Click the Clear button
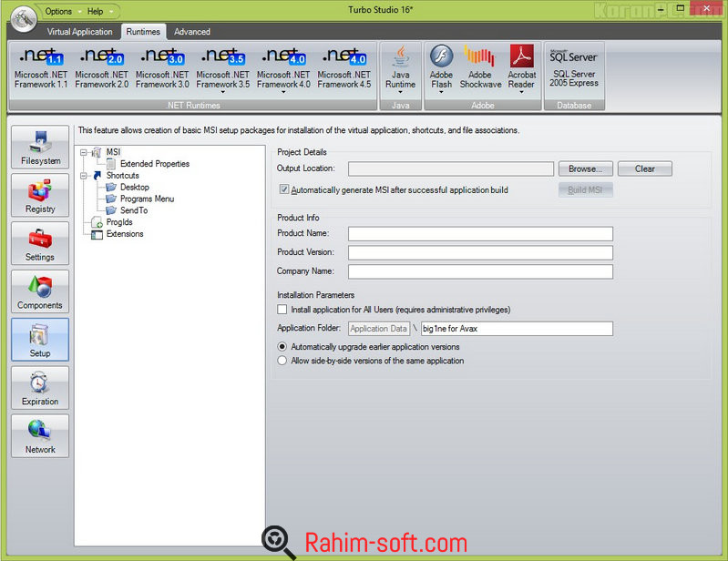The height and width of the screenshot is (561, 728). click(644, 168)
